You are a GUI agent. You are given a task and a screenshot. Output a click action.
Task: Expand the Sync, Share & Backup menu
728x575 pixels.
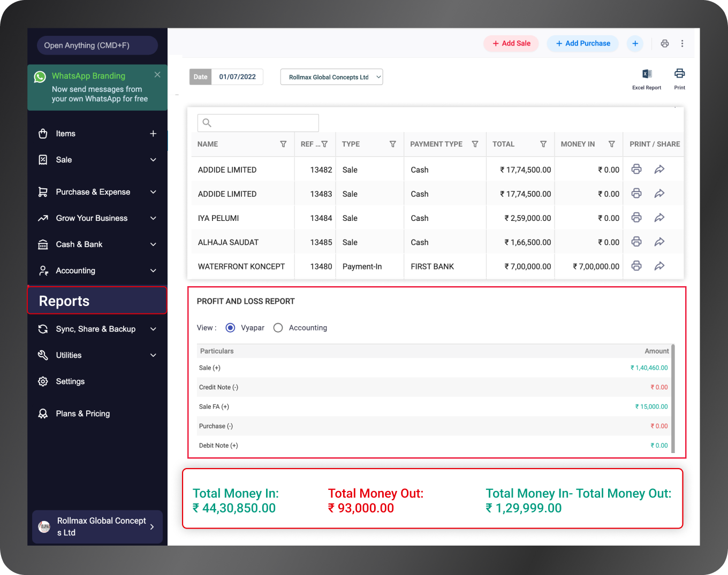[153, 329]
